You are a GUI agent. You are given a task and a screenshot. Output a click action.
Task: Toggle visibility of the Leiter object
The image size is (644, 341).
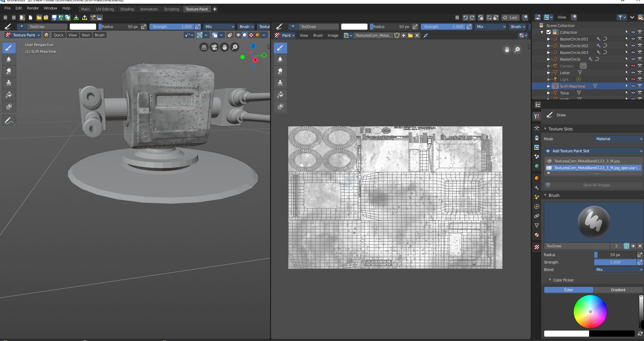[x=633, y=73]
